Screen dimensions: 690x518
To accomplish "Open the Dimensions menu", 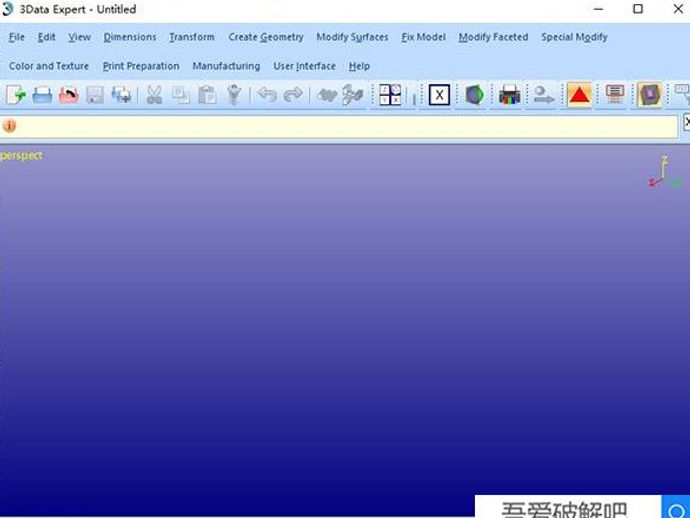I will point(130,37).
